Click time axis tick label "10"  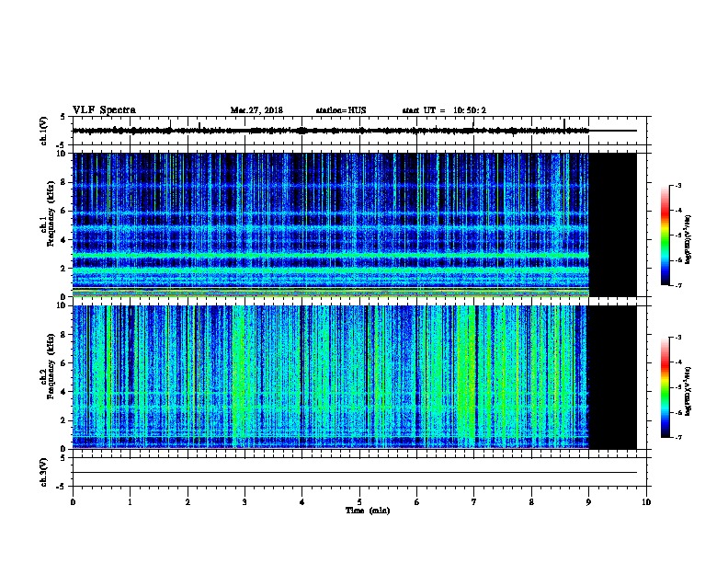[x=646, y=502]
